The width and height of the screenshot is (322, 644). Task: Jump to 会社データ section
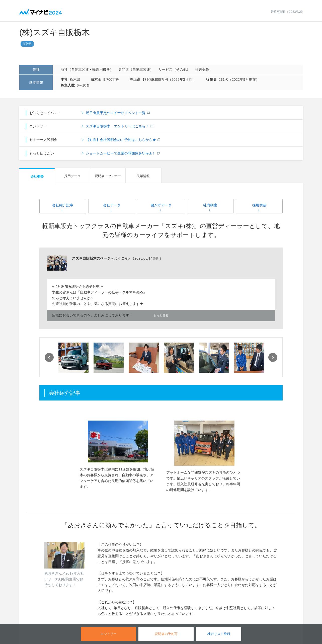pos(112,206)
